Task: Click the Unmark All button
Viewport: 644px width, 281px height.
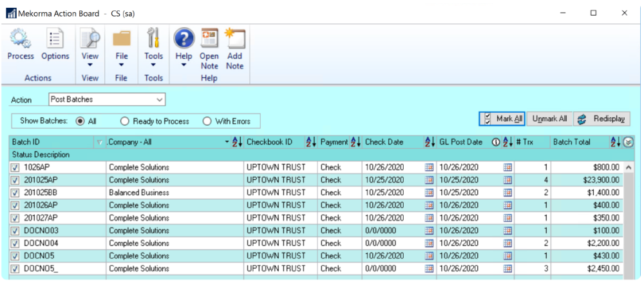Action: [550, 119]
